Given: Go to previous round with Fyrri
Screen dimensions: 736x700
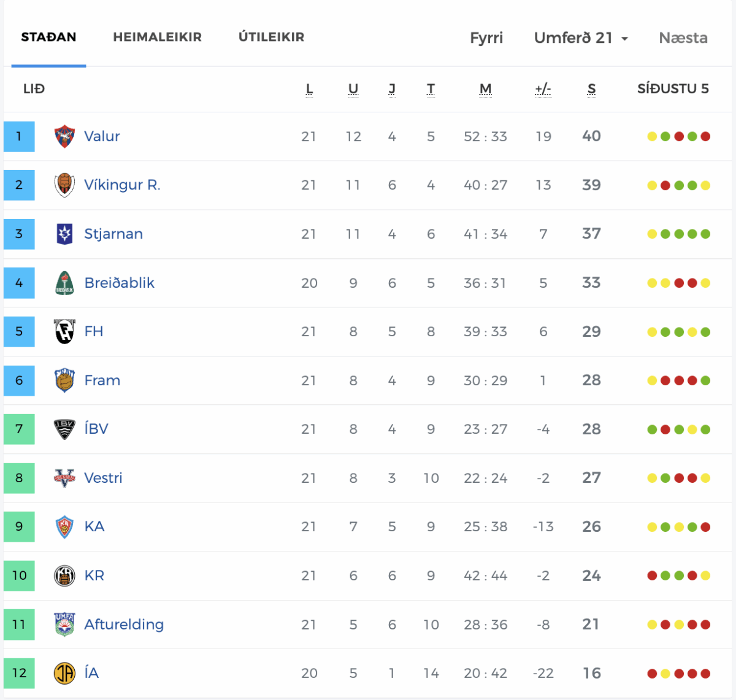Looking at the screenshot, I should (486, 38).
